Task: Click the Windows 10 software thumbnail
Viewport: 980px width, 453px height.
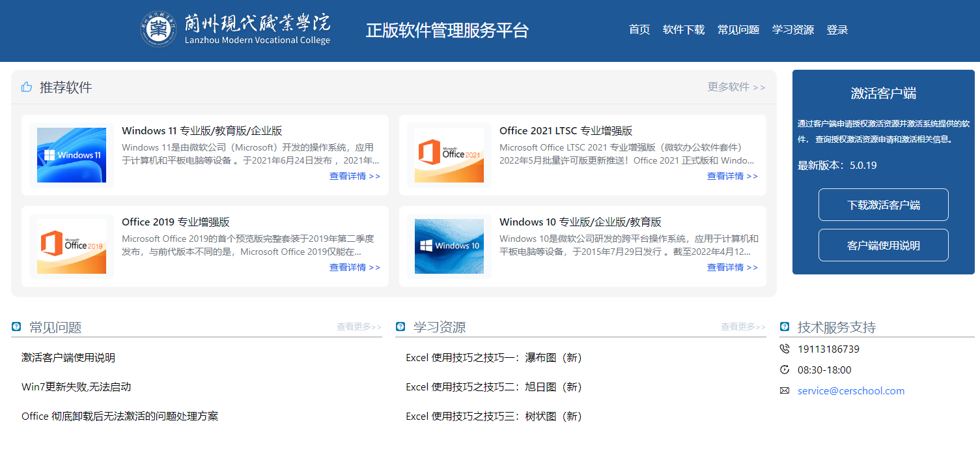Action: 449,246
